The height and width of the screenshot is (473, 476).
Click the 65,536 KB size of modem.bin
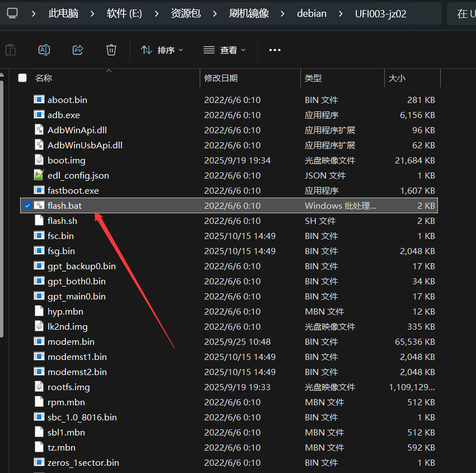tap(414, 342)
